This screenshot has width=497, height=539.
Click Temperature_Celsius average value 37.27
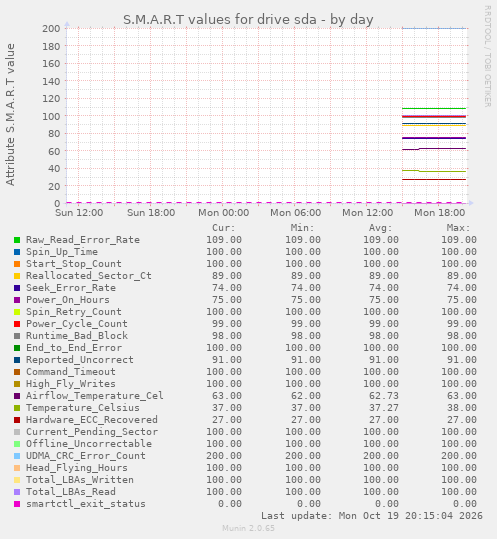pyautogui.click(x=384, y=408)
